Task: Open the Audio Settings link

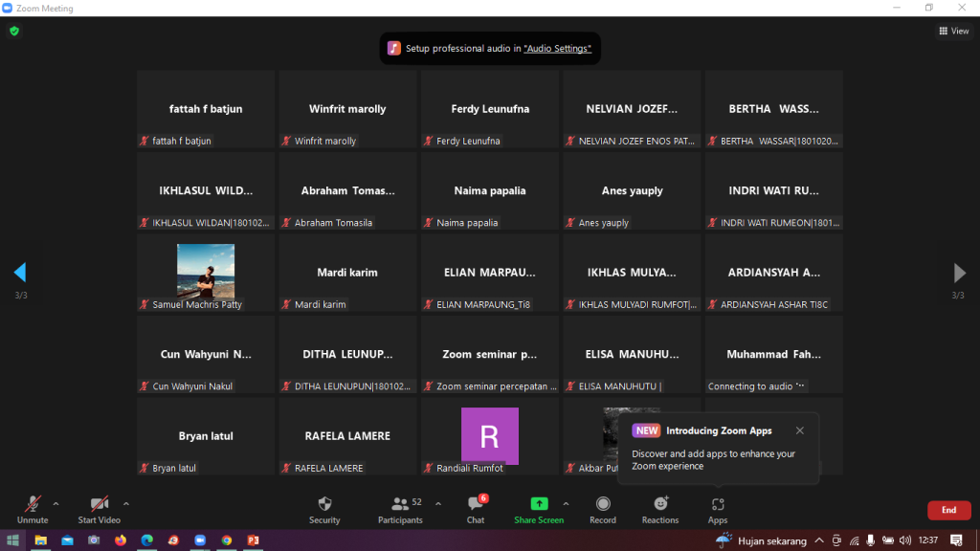Action: click(x=557, y=49)
